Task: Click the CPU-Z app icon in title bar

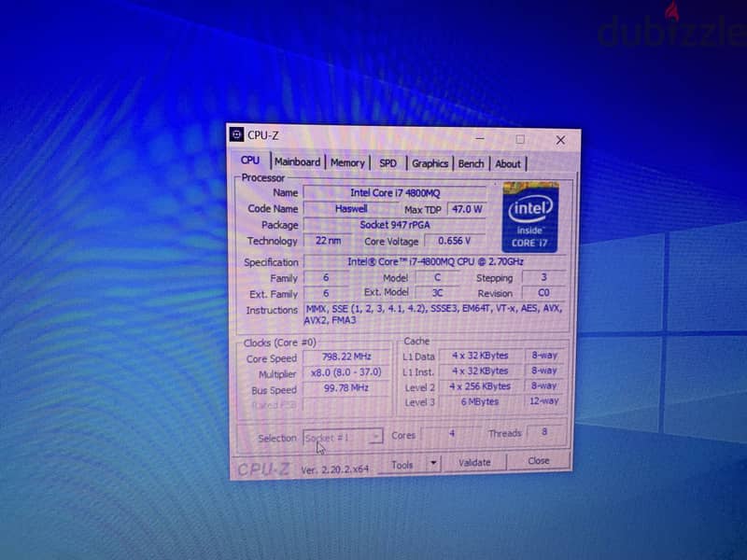Action: 237,135
